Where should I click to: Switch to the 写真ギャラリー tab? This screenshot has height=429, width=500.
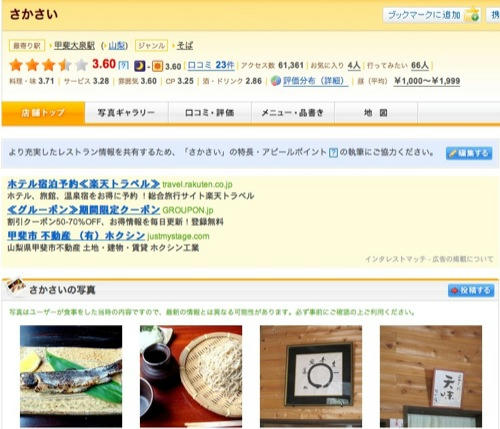pos(126,113)
